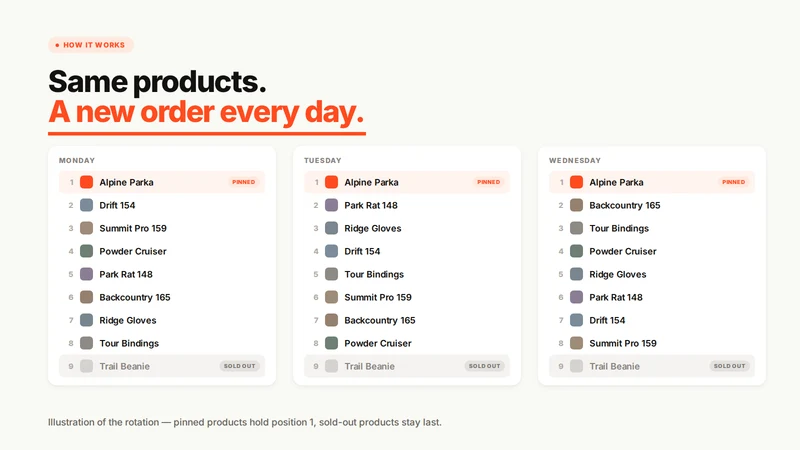
Task: Click the brown swatch beside Tuesday's Backcountry 165
Action: click(332, 320)
